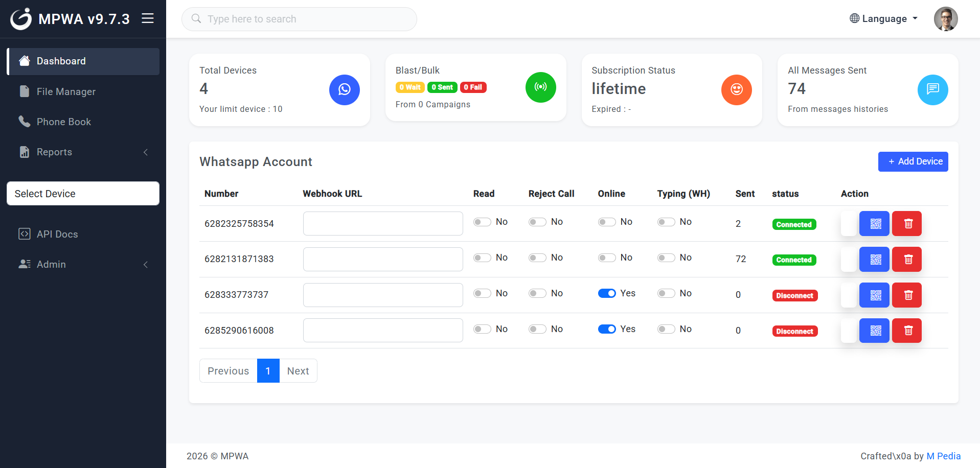Click the Add Device button
The width and height of the screenshot is (980, 468).
[x=913, y=161]
